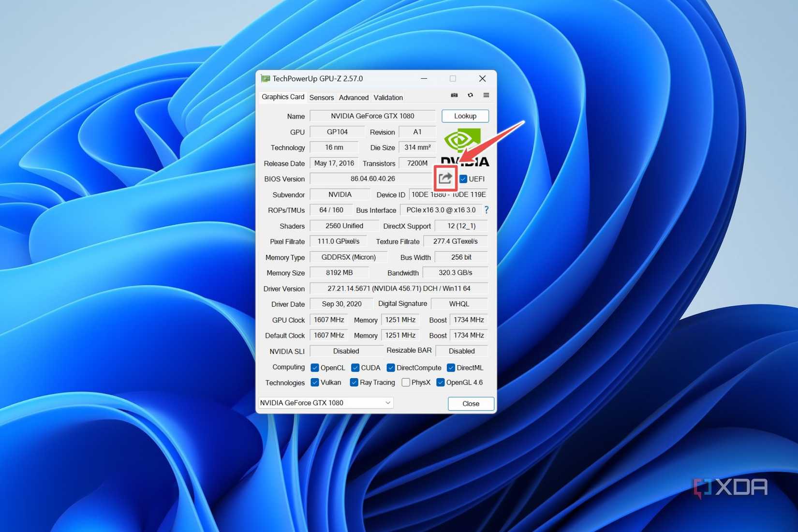Click the GPU-Z app icon in title bar
Viewport: 798px width, 532px height.
265,78
